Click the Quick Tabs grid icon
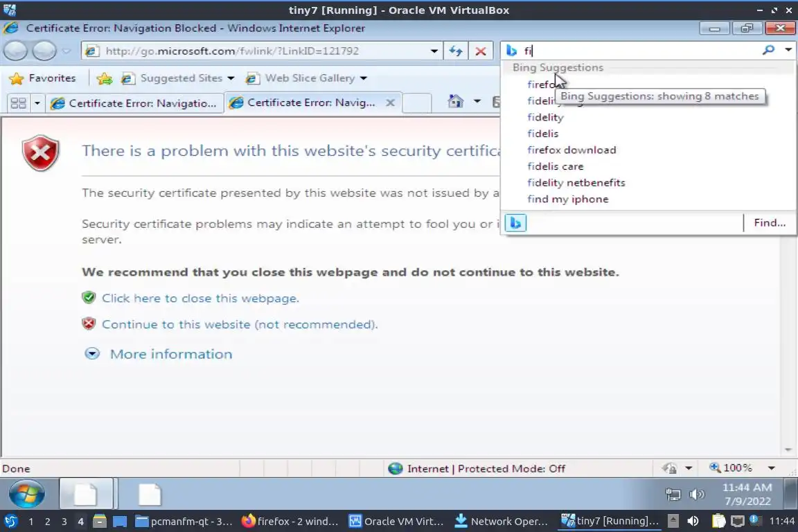The height and width of the screenshot is (532, 798). 18,103
